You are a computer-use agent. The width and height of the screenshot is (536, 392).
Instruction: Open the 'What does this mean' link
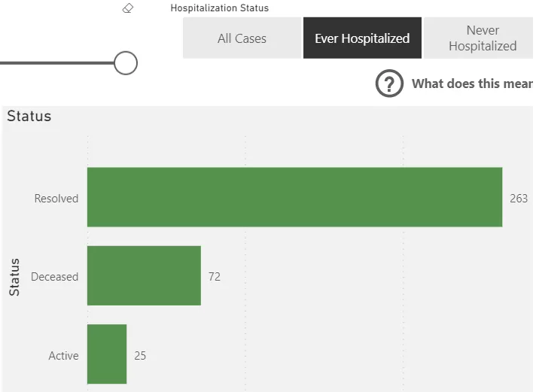pos(473,84)
